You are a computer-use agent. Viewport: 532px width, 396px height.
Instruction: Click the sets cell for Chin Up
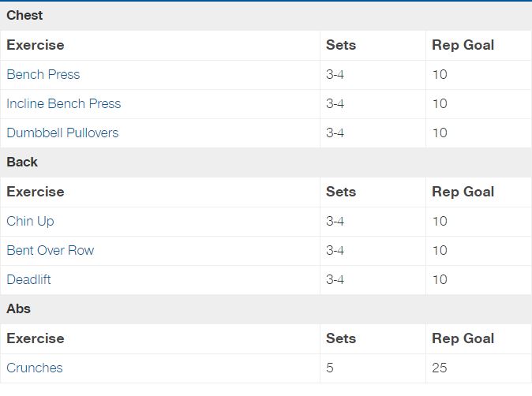[335, 221]
